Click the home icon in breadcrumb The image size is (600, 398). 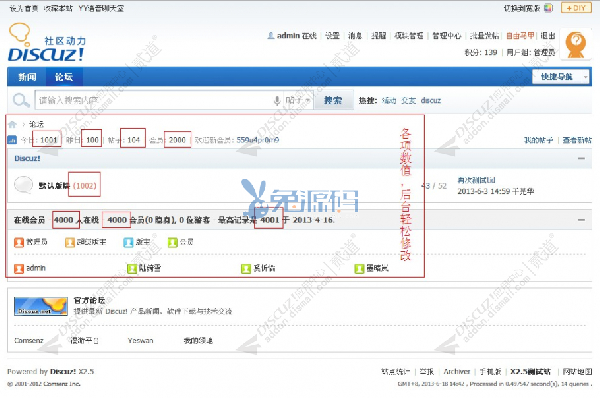click(12, 124)
